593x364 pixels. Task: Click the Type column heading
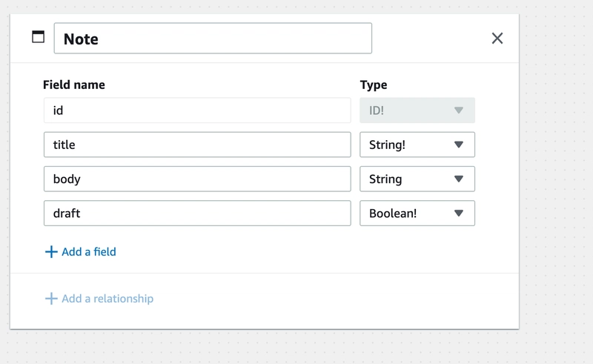click(374, 85)
